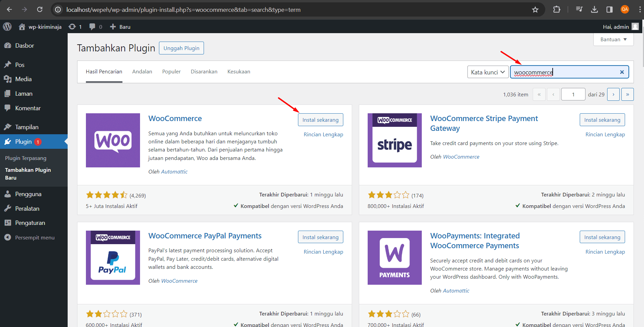The width and height of the screenshot is (644, 327).
Task: Open Komentar using the speech bubble icon
Action: pyautogui.click(x=8, y=108)
